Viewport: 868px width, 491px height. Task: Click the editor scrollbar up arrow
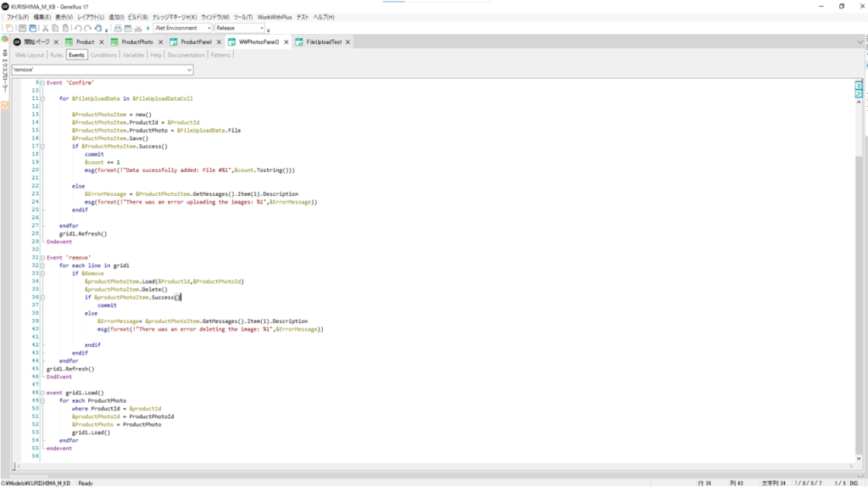pyautogui.click(x=859, y=103)
